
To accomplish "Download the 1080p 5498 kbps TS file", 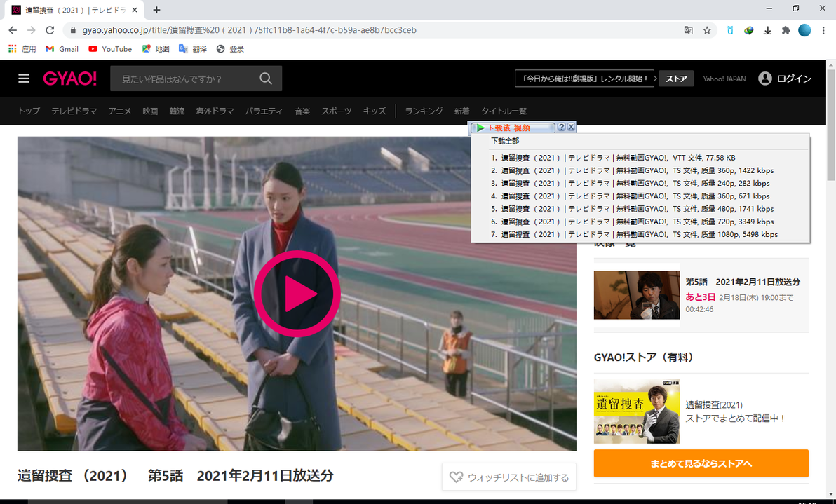I will [x=635, y=234].
